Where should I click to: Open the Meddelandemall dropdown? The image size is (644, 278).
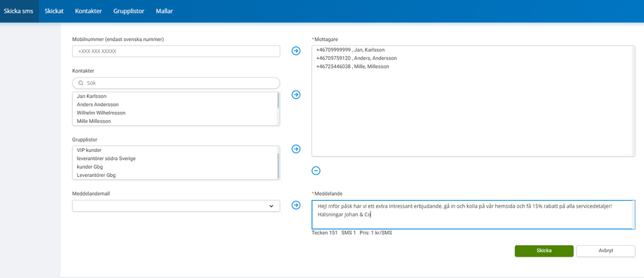coord(176,206)
